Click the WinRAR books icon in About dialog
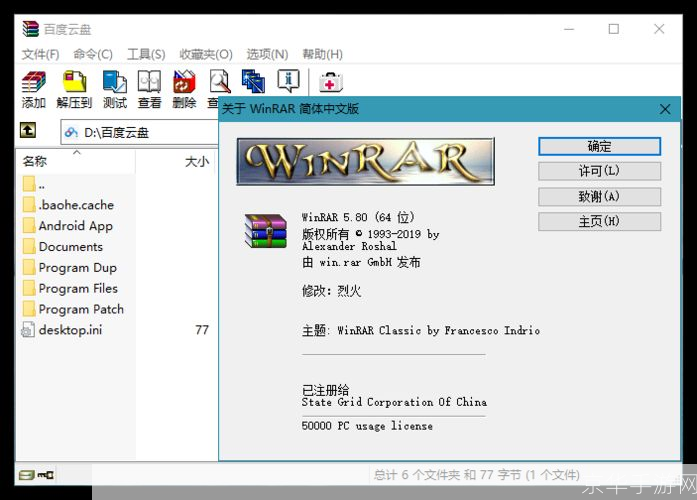This screenshot has height=500, width=697. point(265,231)
